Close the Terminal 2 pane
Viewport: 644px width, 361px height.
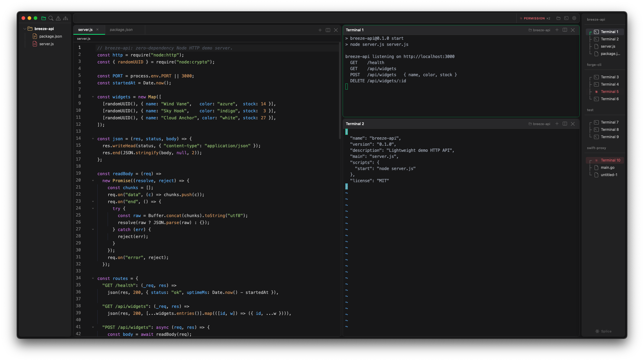click(x=573, y=124)
